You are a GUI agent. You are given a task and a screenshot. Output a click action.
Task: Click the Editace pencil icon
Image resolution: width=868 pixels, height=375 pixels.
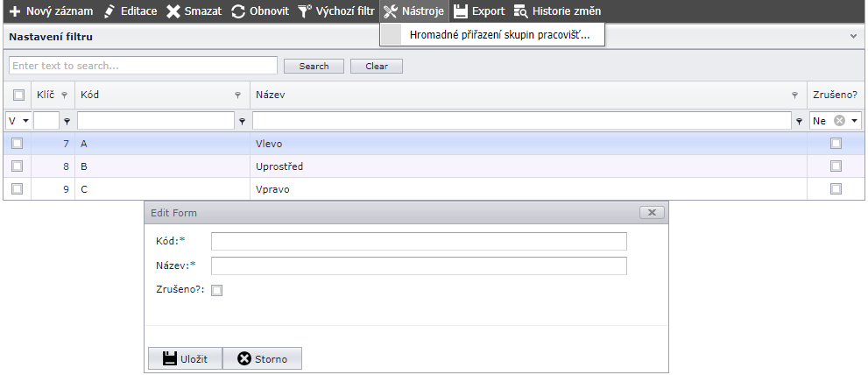pyautogui.click(x=109, y=11)
